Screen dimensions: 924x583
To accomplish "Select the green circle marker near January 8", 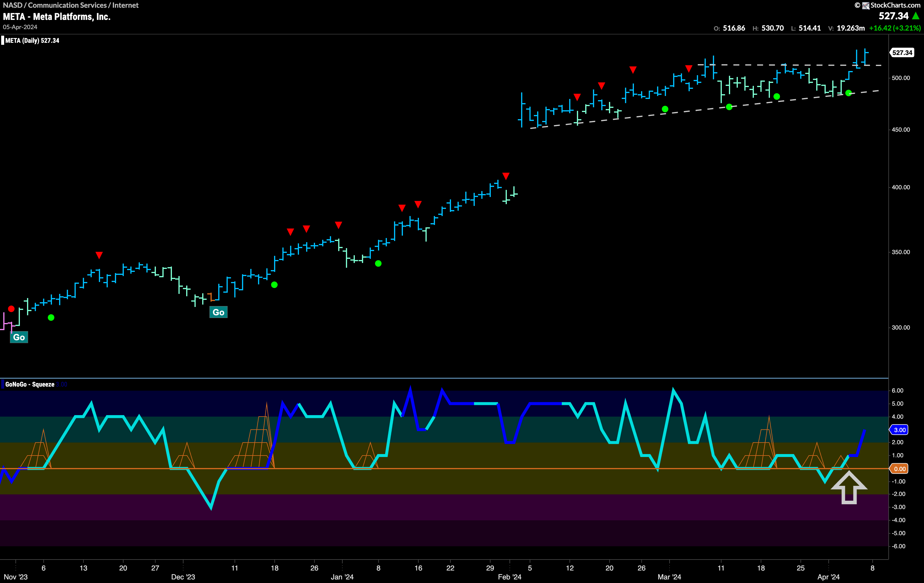I will pyautogui.click(x=378, y=264).
